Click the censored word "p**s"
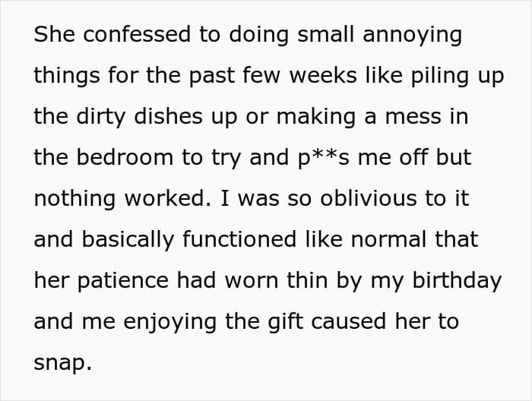 (324, 158)
